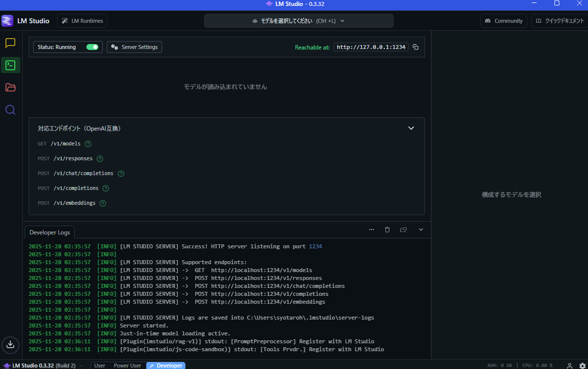Select the Developer Logs tab

(x=49, y=232)
